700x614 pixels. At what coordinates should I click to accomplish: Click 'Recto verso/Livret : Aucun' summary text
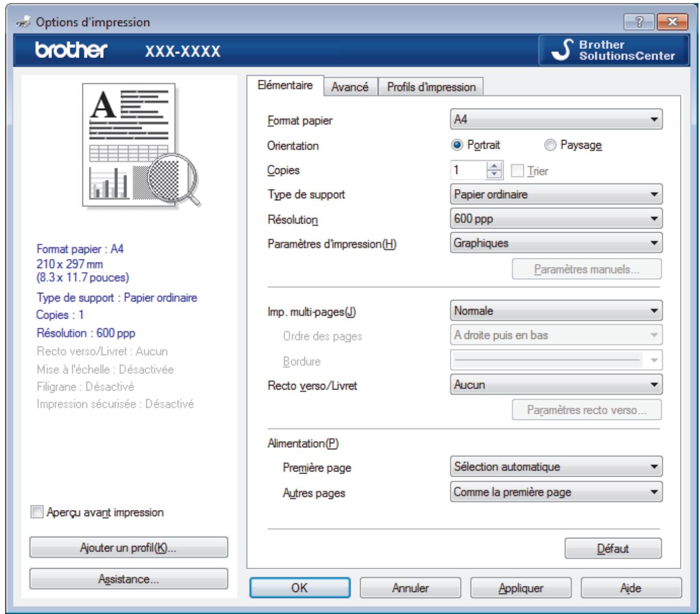coord(102,352)
